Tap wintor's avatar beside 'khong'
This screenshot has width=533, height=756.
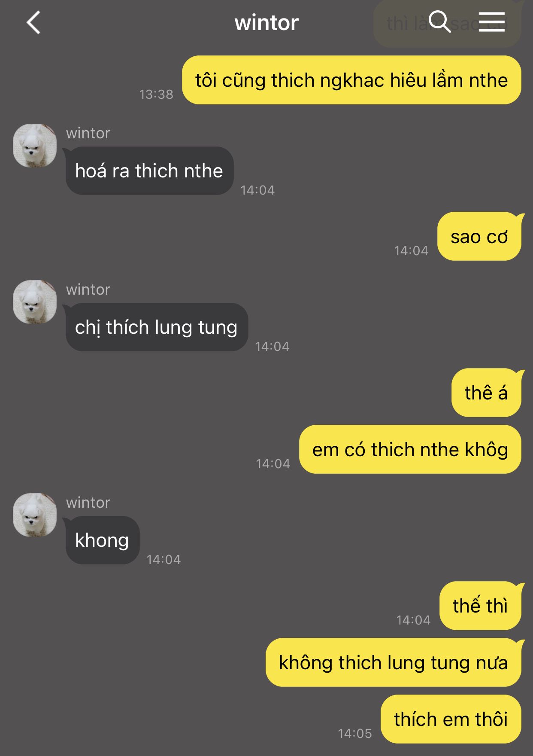click(x=35, y=515)
